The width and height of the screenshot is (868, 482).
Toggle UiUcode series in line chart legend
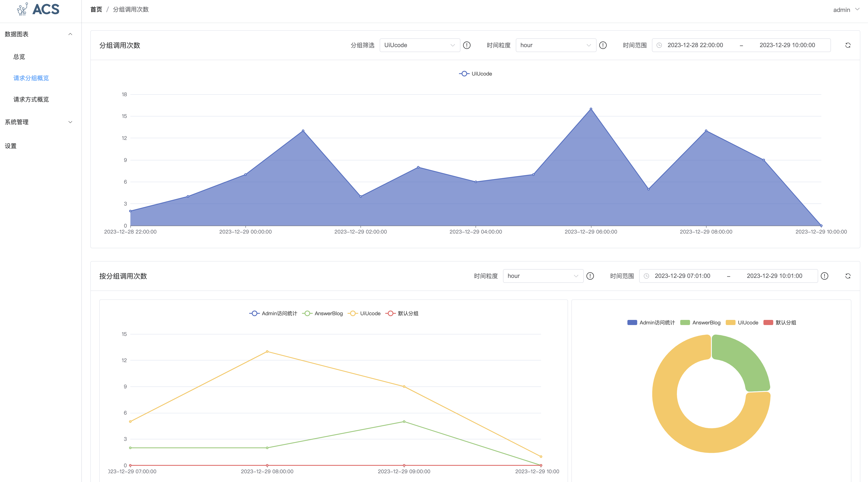point(364,313)
